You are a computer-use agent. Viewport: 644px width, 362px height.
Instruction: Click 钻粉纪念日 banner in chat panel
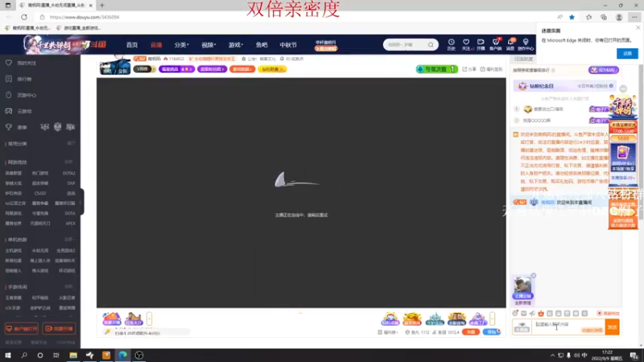click(564, 86)
